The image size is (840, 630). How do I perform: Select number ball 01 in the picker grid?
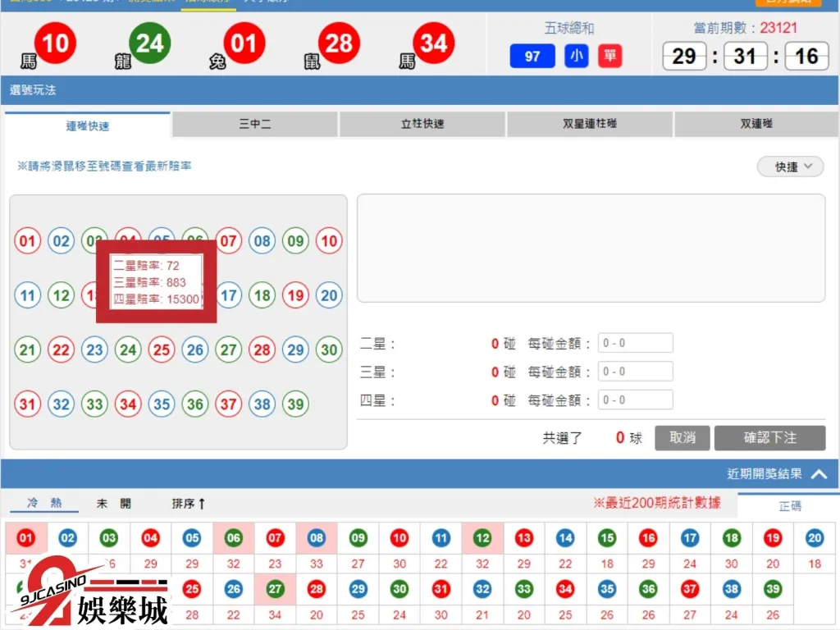(27, 241)
